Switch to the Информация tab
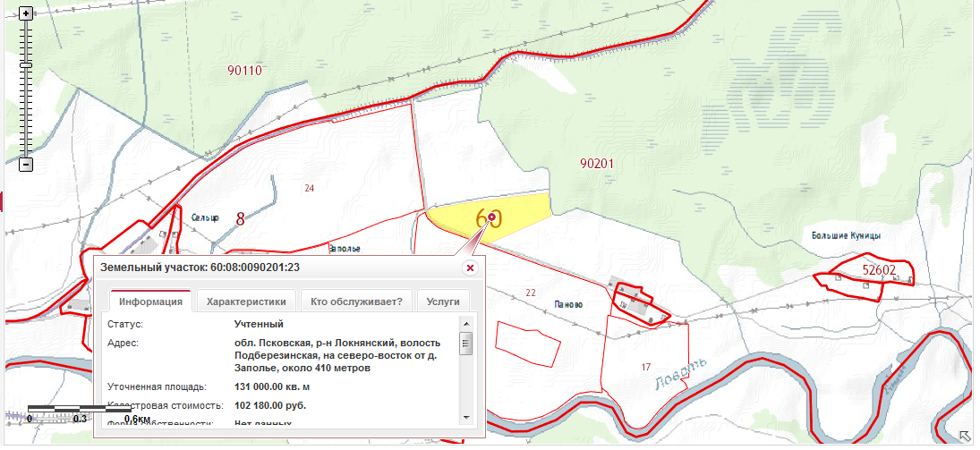The width and height of the screenshot is (980, 450). [x=150, y=301]
